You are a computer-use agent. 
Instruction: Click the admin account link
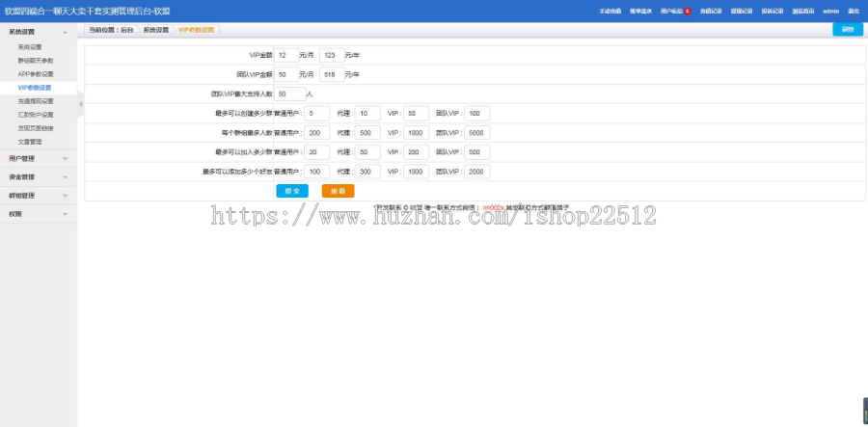[x=831, y=11]
